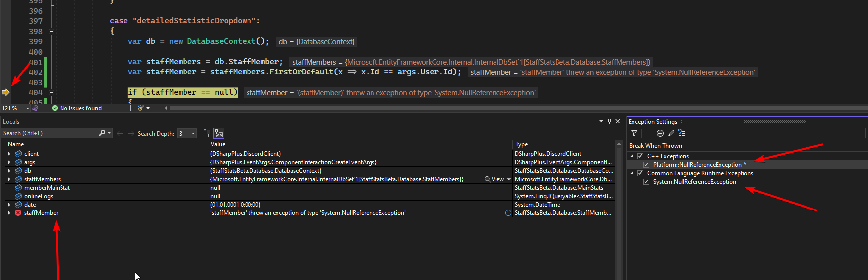
Task: Click the blue cube icon beside args
Action: coord(18,162)
